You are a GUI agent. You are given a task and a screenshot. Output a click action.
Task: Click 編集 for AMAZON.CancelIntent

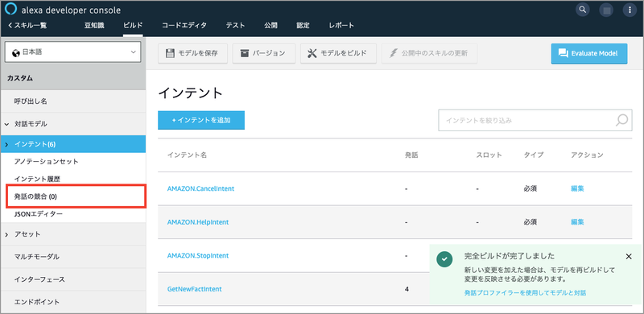click(577, 188)
